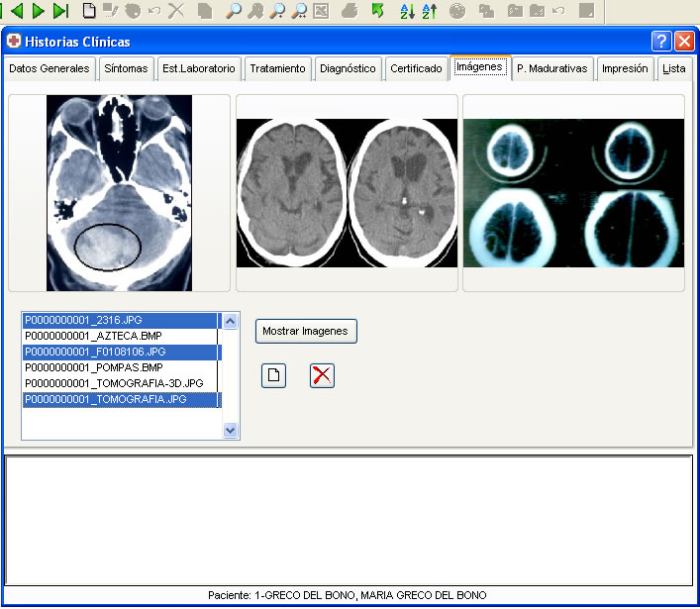Screen dimensions: 700x609
Task: Click the new record page icon in toolbar
Action: (89, 11)
